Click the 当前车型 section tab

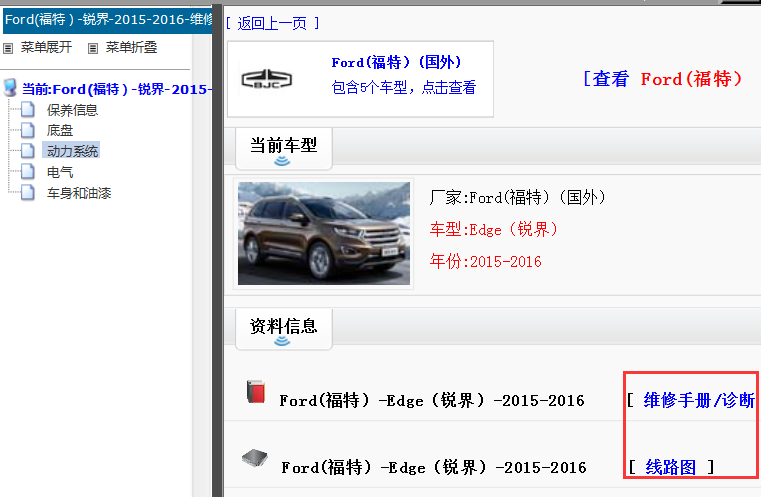284,149
